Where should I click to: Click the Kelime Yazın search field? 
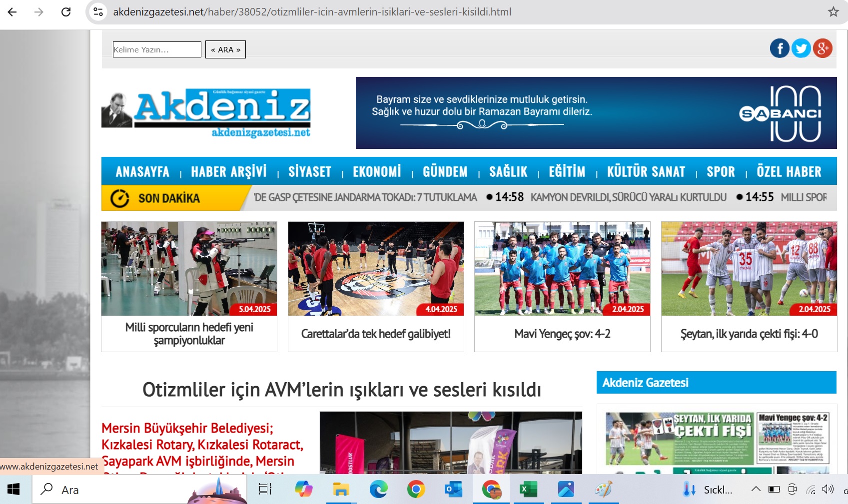(157, 49)
